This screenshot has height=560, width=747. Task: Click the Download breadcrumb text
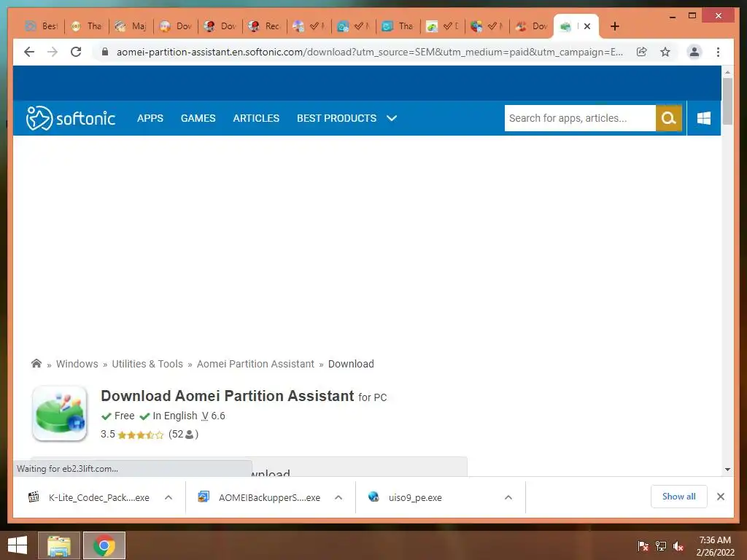point(351,364)
